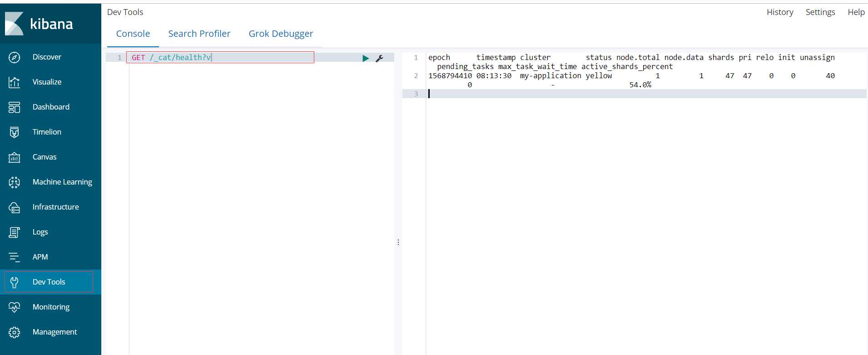
Task: Go to APM page
Action: 40,257
